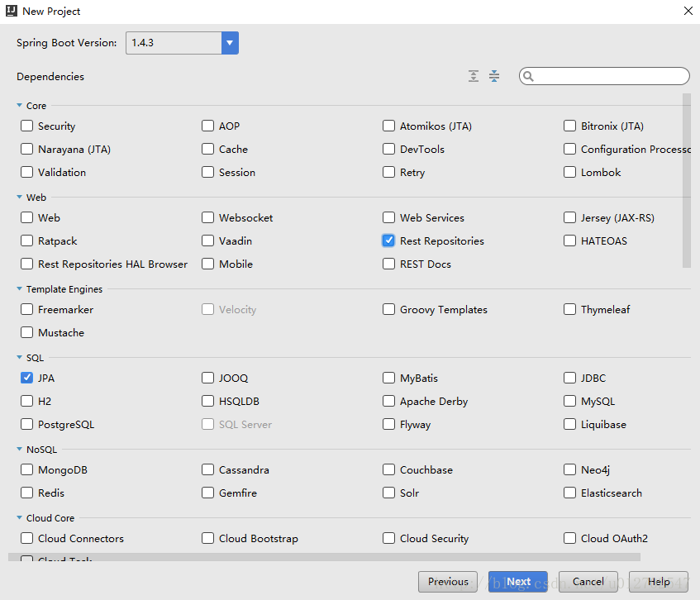Screen dimensions: 700x600
Task: Collapse the SQL category
Action: 19,358
